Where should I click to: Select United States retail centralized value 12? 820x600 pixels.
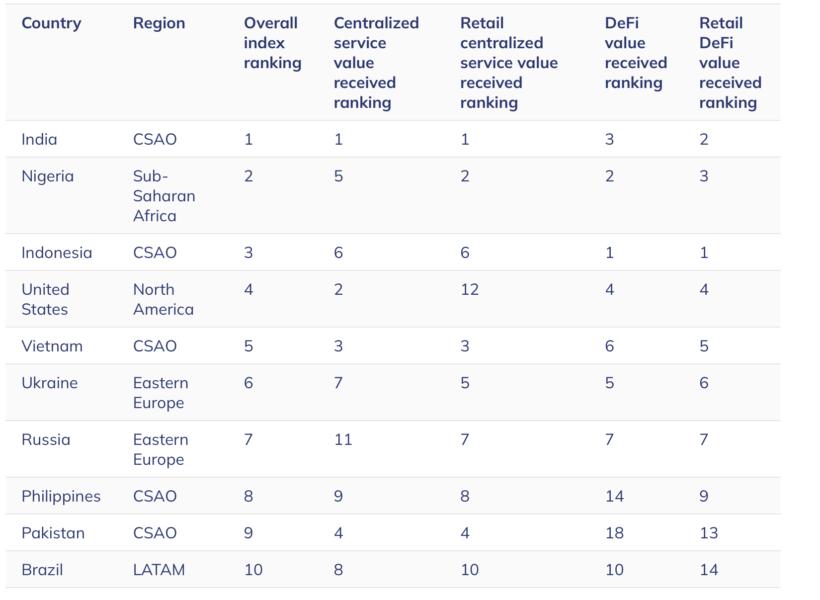pyautogui.click(x=469, y=289)
